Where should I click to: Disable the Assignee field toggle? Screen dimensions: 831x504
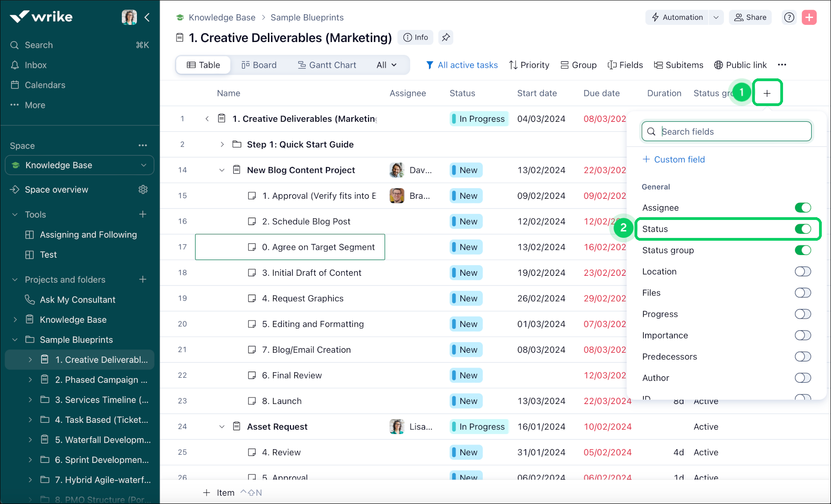pos(802,208)
